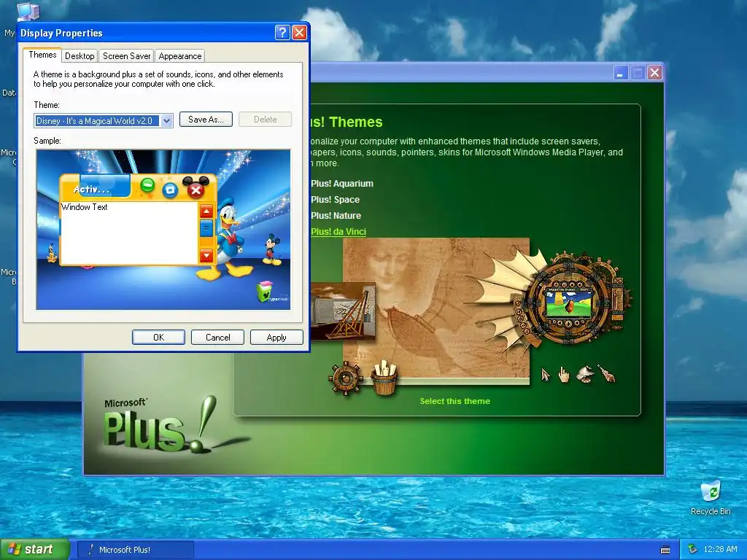Select the Plus! Space theme

pyautogui.click(x=335, y=200)
